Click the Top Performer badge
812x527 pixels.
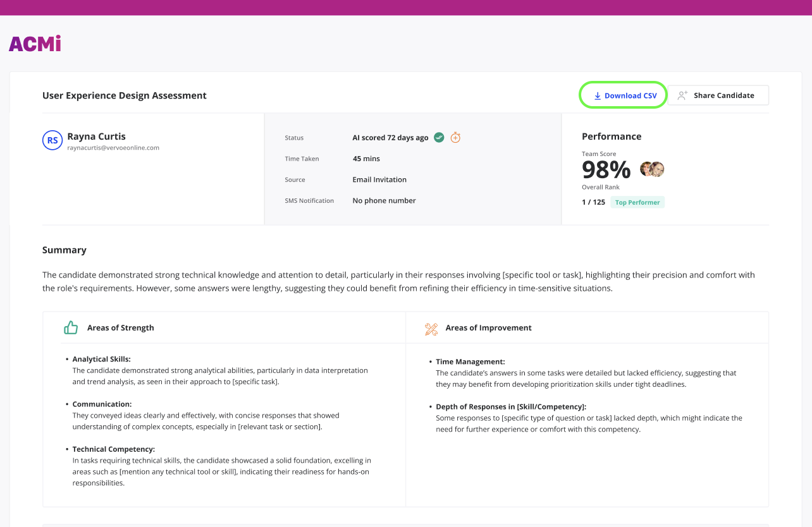[637, 202]
